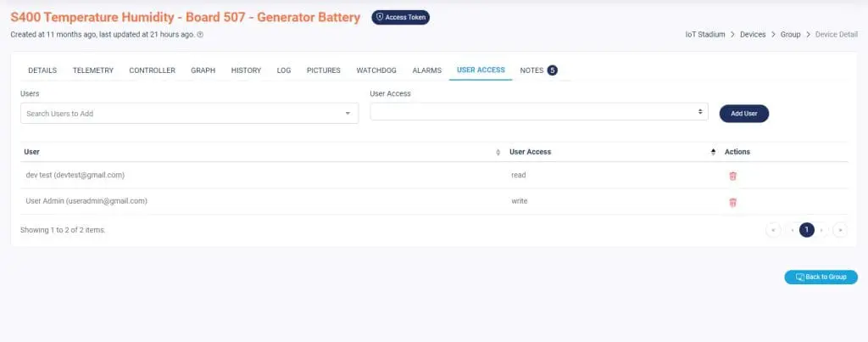Switch to the Alarms tab
This screenshot has height=342, width=868.
[x=426, y=70]
